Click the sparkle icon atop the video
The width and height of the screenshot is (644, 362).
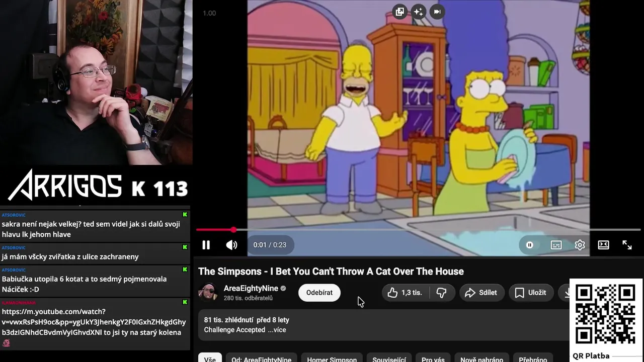tap(419, 12)
